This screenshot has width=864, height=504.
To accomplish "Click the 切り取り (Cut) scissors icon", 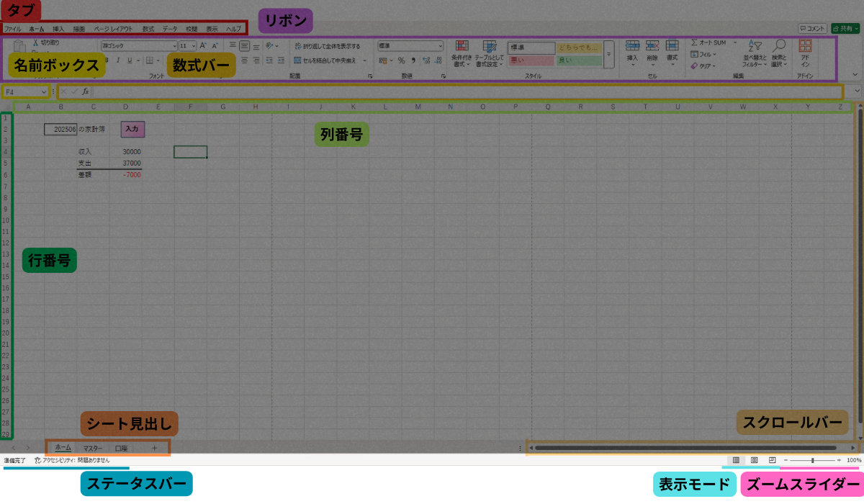I will (35, 42).
